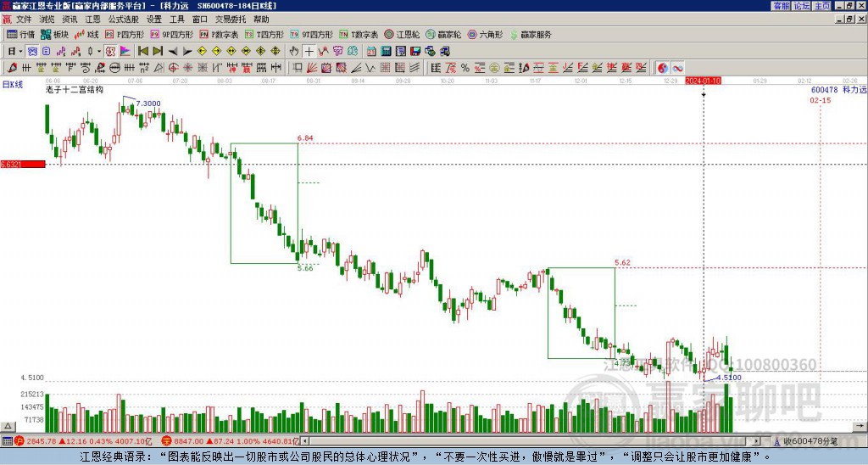This screenshot has height=465, width=868.
Task: Open the 板块 sector view
Action: click(x=55, y=34)
